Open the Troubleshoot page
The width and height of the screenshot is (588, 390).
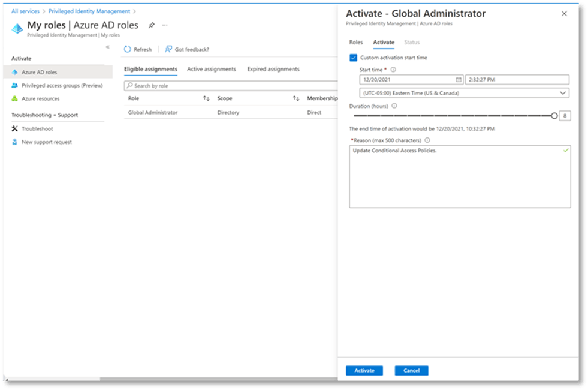click(37, 128)
